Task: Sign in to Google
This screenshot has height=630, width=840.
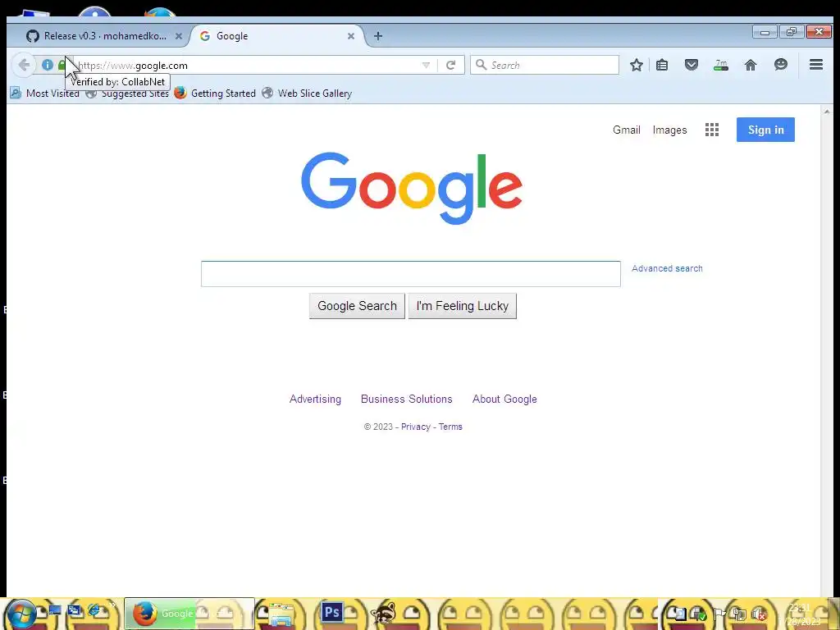Action: click(765, 130)
